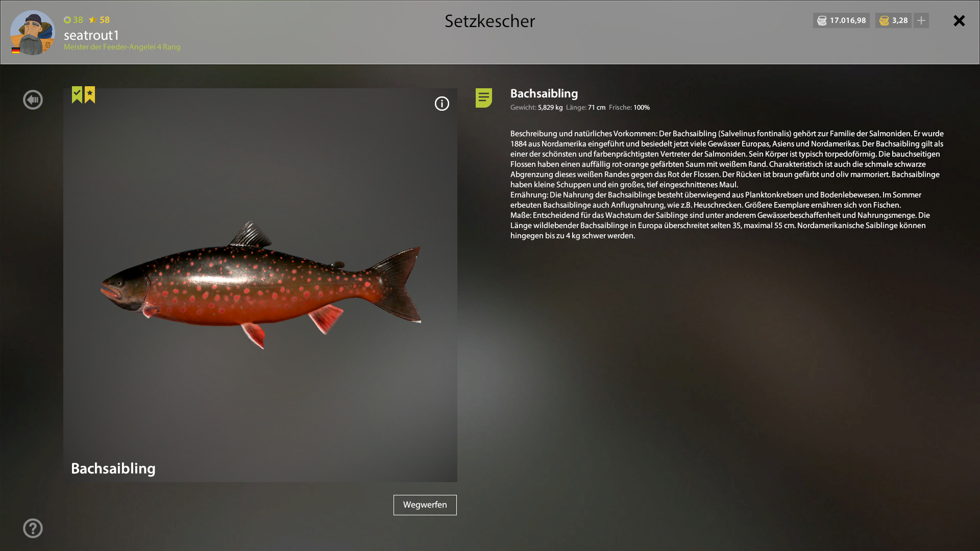This screenshot has height=551, width=980.
Task: Open the fish info icon
Action: [442, 104]
